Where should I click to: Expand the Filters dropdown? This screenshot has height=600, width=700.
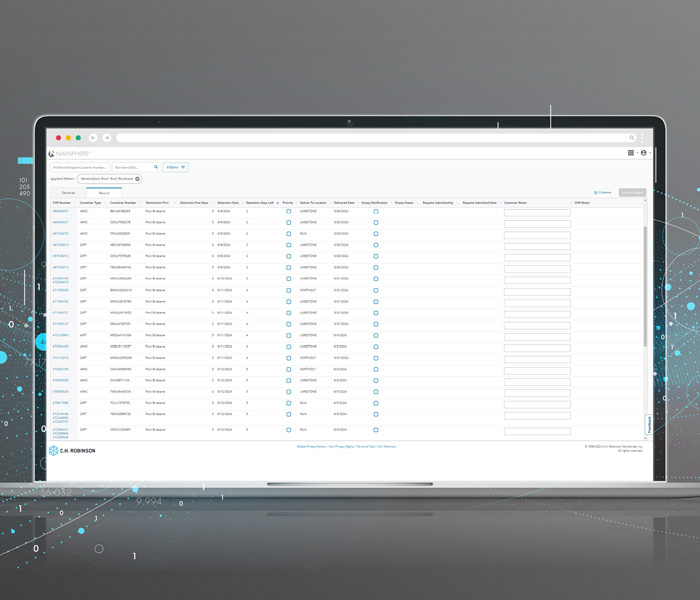pos(176,167)
